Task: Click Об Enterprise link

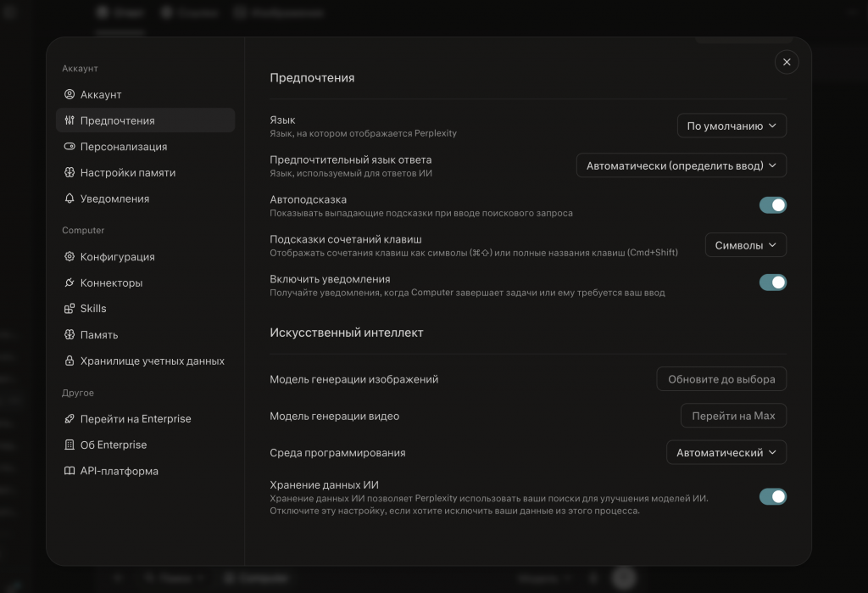Action: (x=146, y=445)
